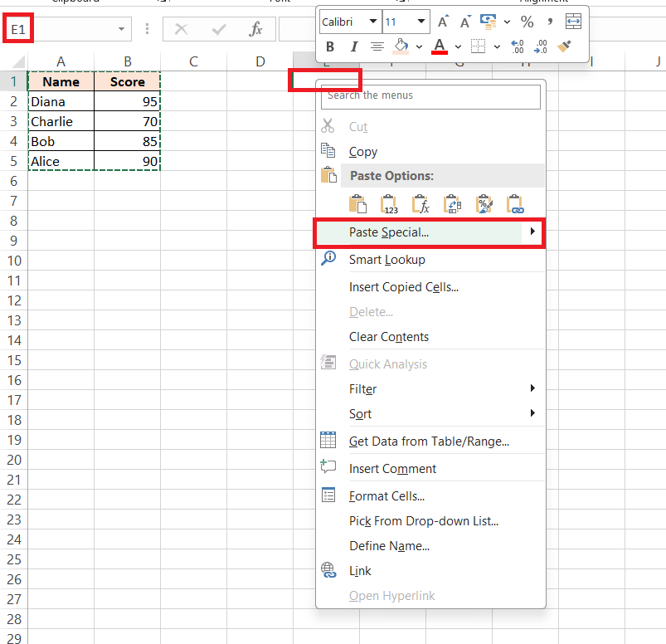Click Decrease Decimal icon
666x644 pixels.
click(x=541, y=46)
